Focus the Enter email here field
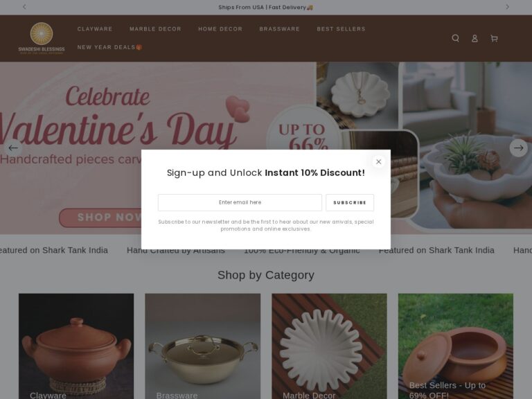The width and height of the screenshot is (532, 399). point(240,202)
